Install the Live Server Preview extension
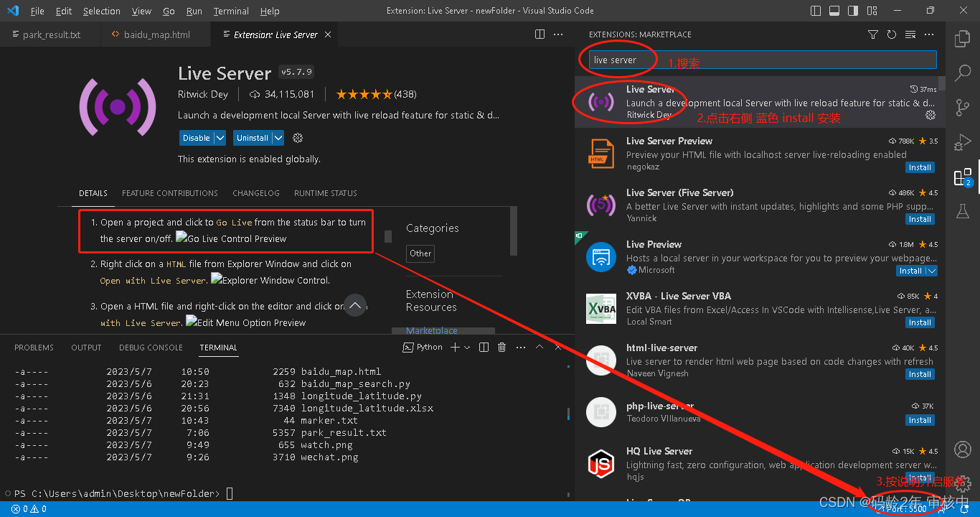The image size is (980, 517). pyautogui.click(x=920, y=167)
